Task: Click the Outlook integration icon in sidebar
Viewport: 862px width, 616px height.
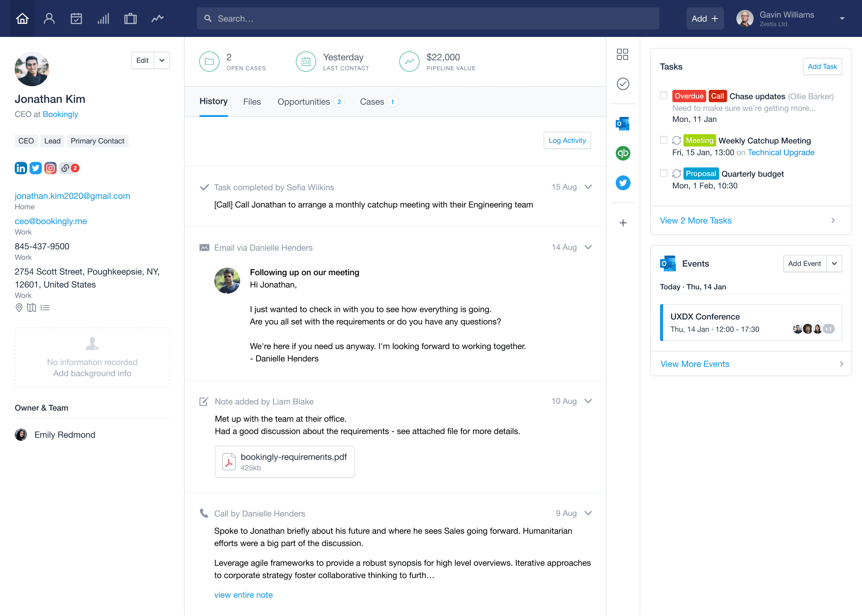Action: tap(623, 124)
